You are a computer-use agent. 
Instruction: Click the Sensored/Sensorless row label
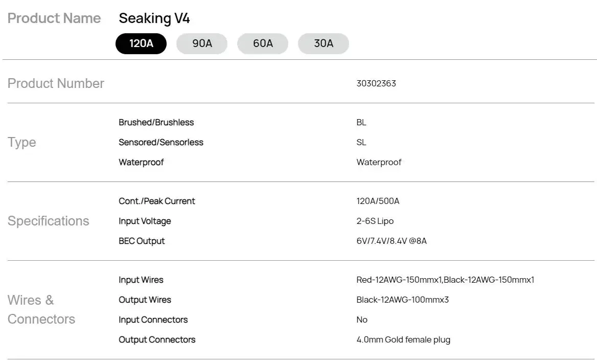160,142
